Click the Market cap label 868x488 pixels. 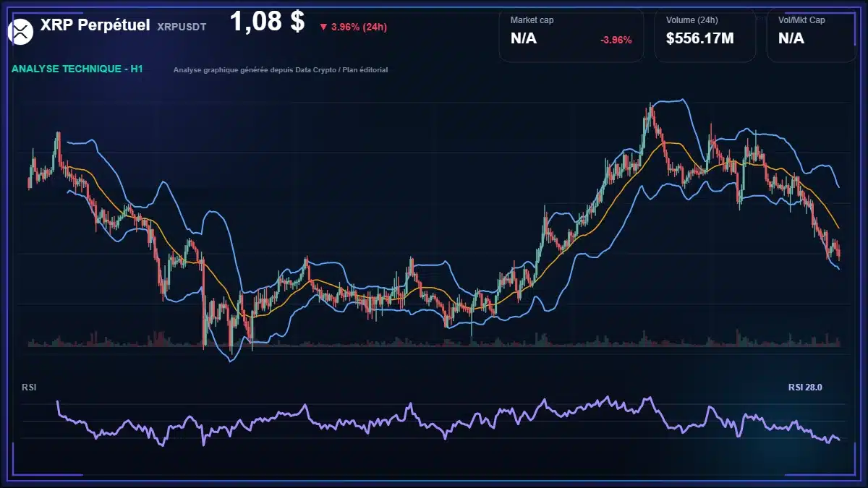(x=532, y=20)
